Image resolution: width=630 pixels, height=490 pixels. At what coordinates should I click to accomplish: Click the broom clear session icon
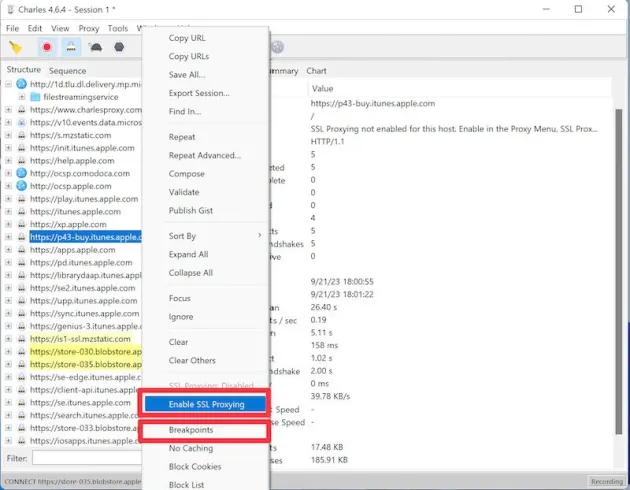click(16, 46)
